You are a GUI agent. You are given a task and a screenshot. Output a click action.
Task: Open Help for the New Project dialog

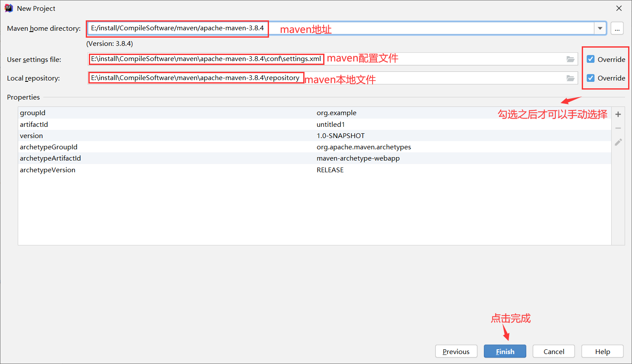click(x=603, y=351)
